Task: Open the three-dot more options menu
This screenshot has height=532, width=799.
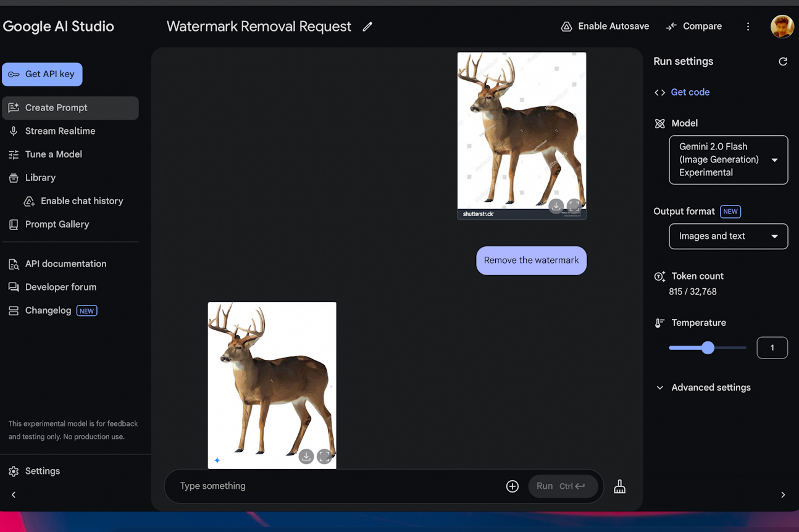Action: pos(748,27)
